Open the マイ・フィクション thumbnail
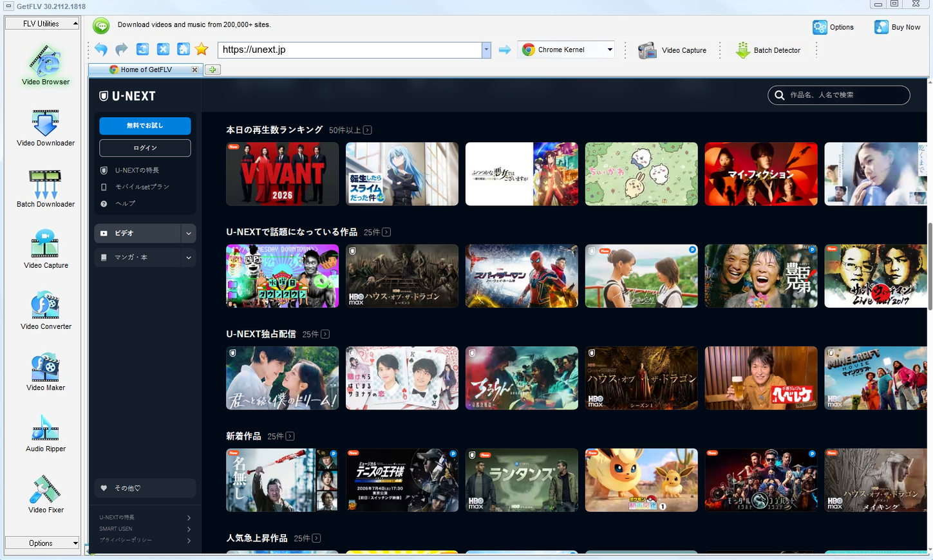The width and height of the screenshot is (933, 560). [x=761, y=174]
